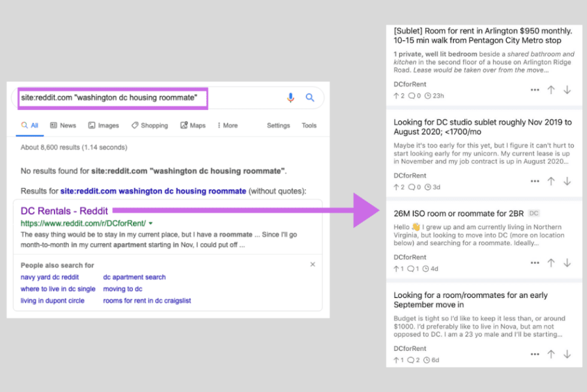
Task: Open the unquoted search suggestion link
Action: pos(153,191)
